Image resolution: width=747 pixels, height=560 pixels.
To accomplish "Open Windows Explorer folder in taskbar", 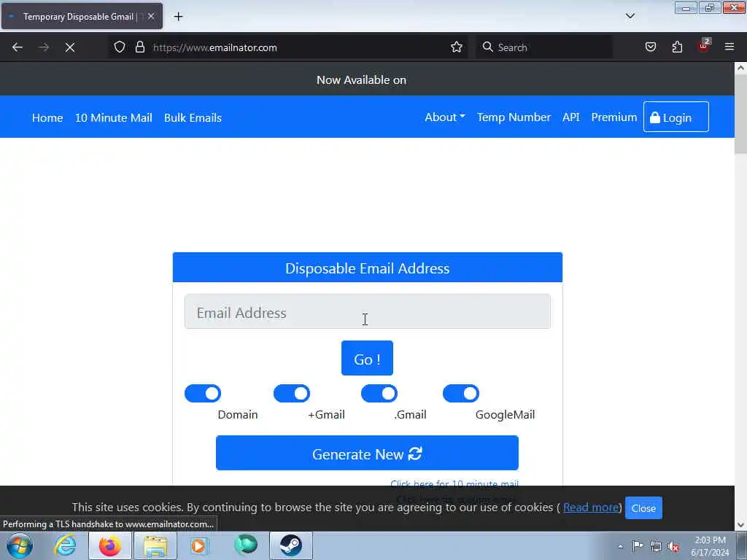I will tap(155, 545).
